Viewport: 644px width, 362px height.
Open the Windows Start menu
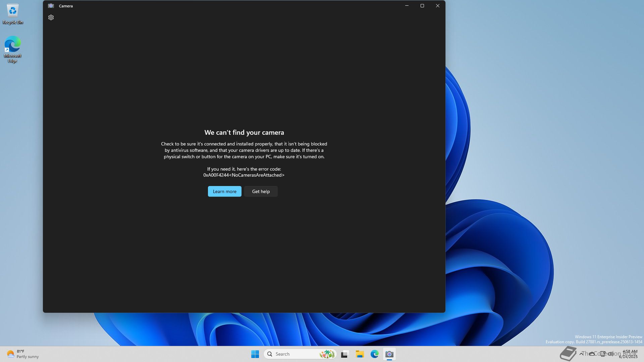255,354
